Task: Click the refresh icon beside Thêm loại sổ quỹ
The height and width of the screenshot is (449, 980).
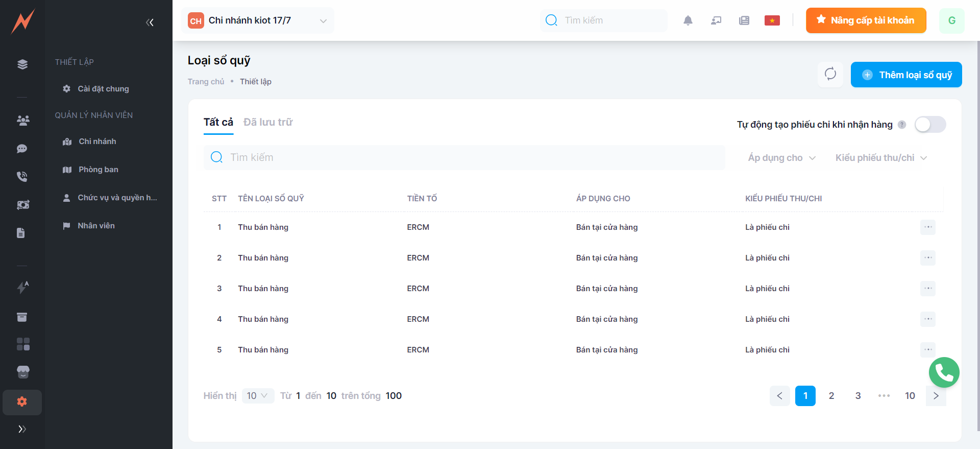Action: [830, 74]
